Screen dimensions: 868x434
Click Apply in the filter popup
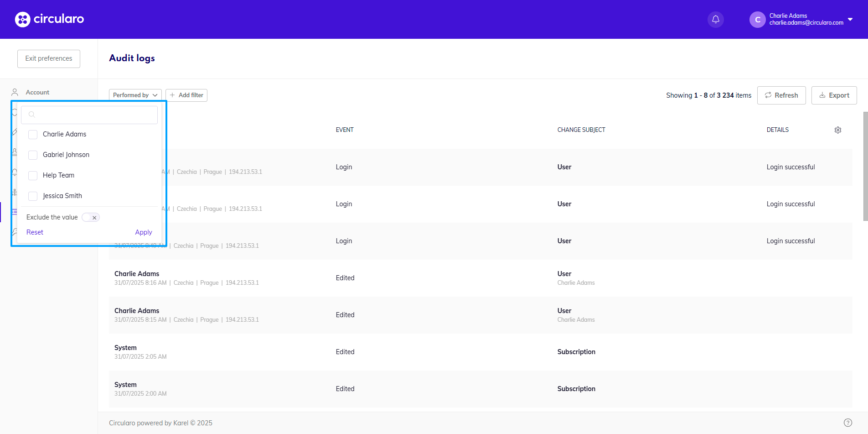point(143,232)
